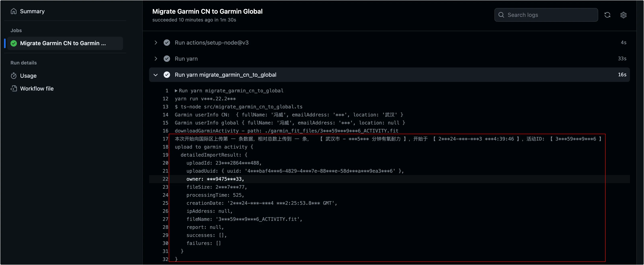Click the magnifier icon in search logs
The image size is (644, 265).
pos(501,15)
